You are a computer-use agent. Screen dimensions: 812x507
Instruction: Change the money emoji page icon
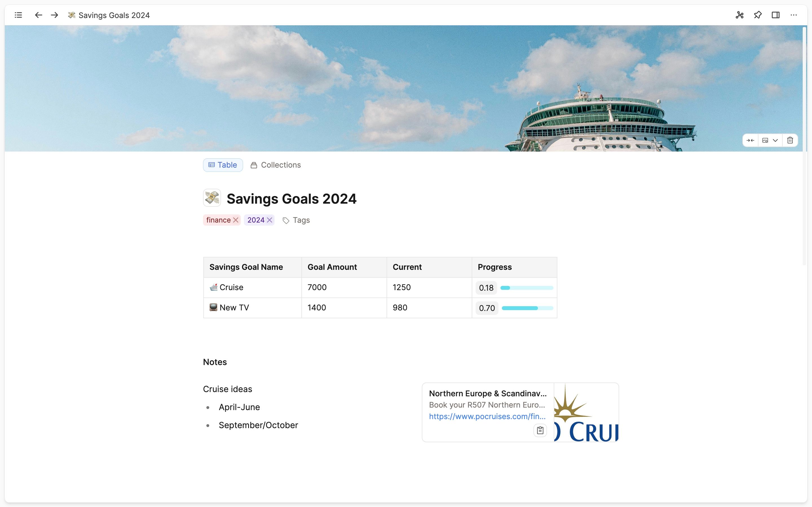tap(212, 198)
